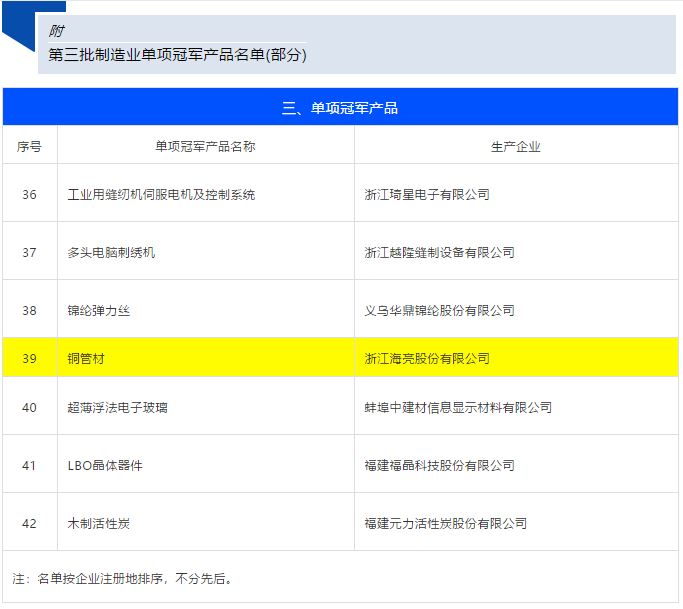This screenshot has width=683, height=609.
Task: Select product 木制活性炭
Action: [x=98, y=523]
